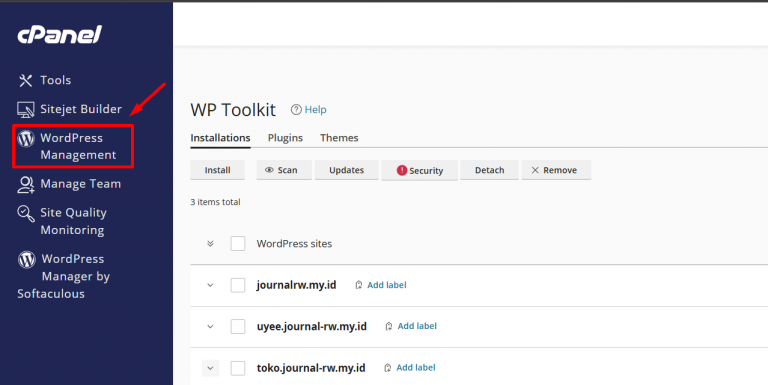This screenshot has height=385, width=768.
Task: Click the Updates button
Action: 346,170
